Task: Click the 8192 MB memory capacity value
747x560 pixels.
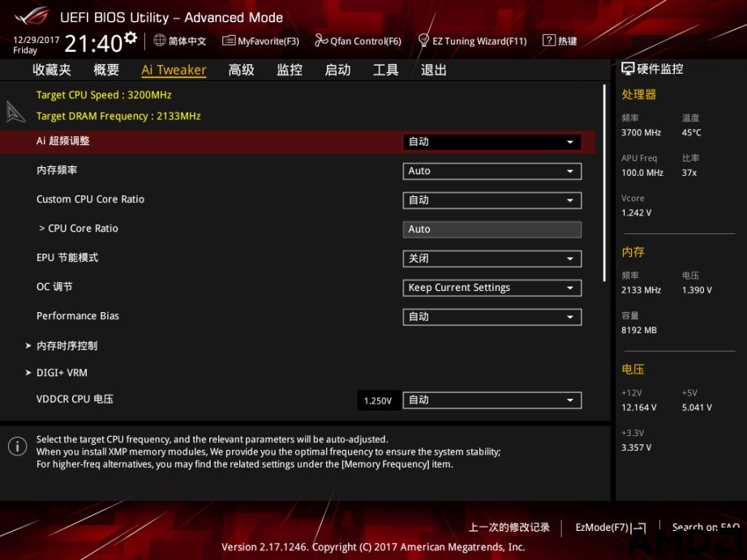Action: pos(639,330)
